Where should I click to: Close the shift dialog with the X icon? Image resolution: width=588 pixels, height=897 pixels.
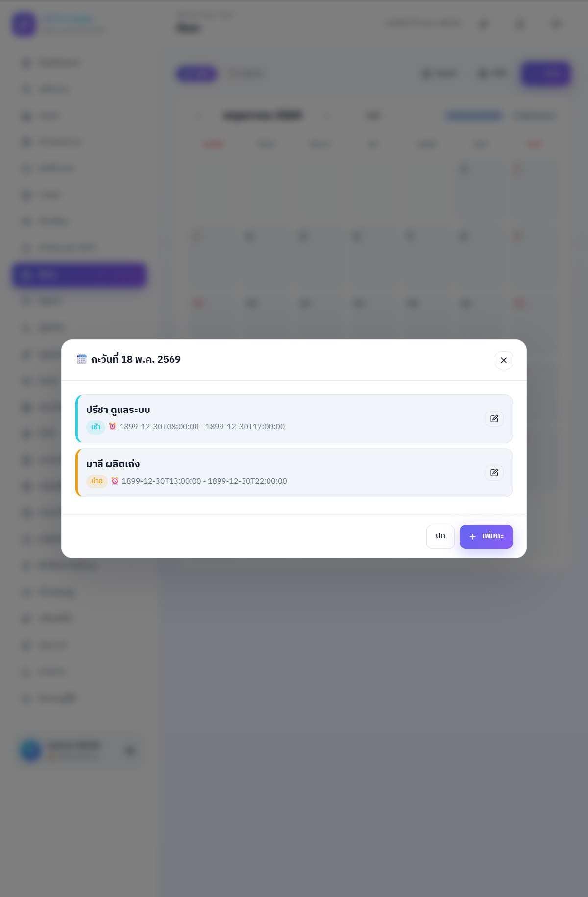pyautogui.click(x=504, y=360)
